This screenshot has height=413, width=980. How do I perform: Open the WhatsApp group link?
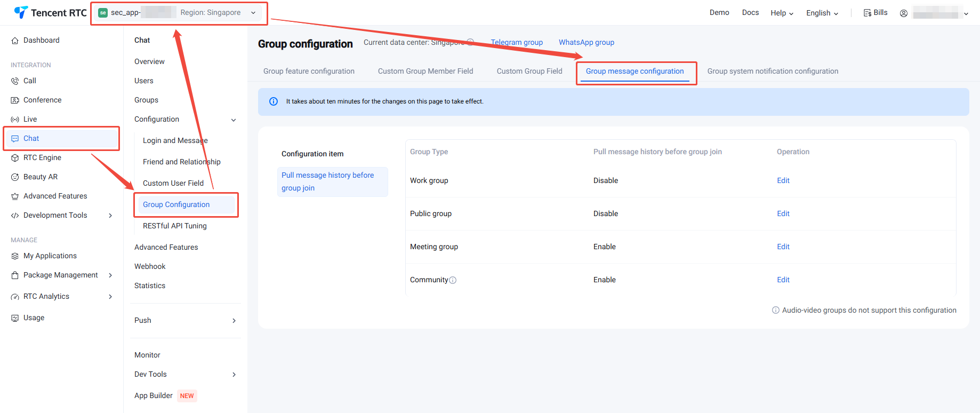point(586,42)
